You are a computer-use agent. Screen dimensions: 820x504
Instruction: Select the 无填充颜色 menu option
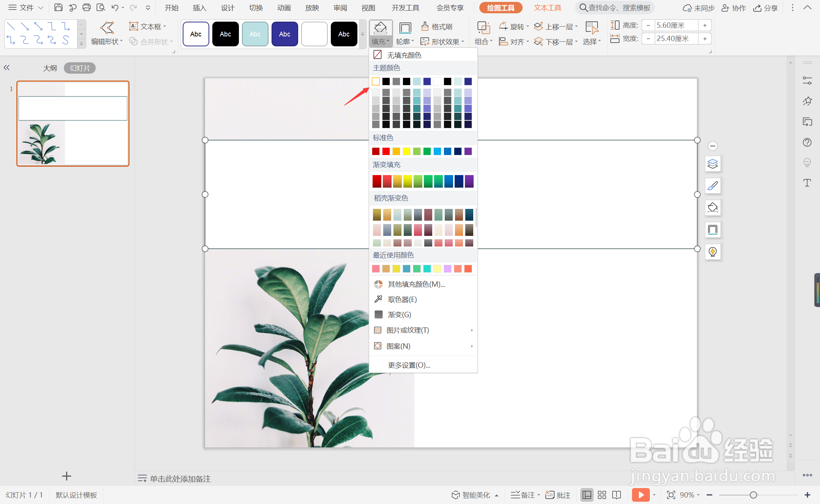click(x=404, y=55)
